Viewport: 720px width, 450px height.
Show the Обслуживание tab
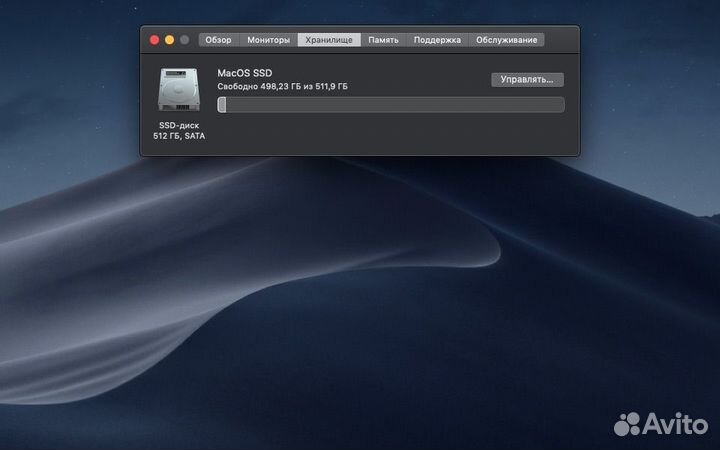(506, 40)
